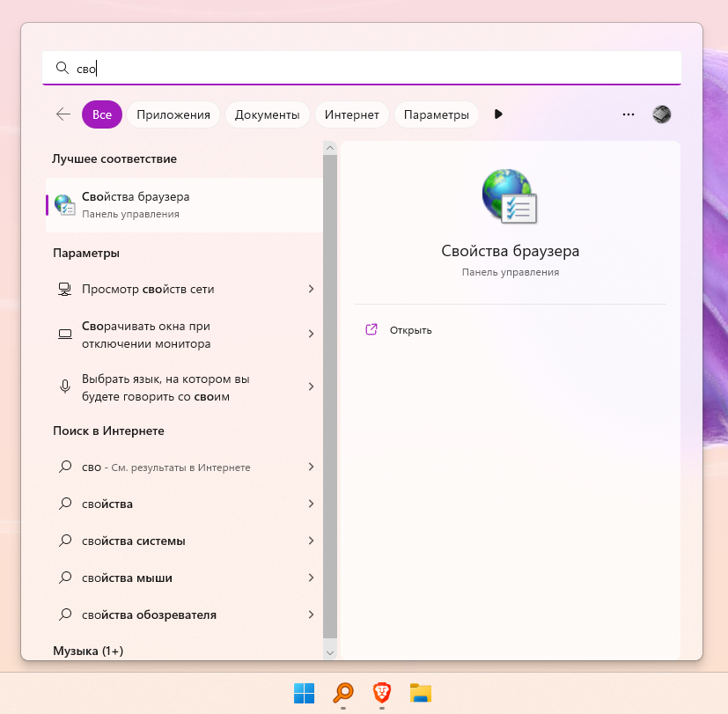Click the 'Лучшее соответствие' section header

114,158
